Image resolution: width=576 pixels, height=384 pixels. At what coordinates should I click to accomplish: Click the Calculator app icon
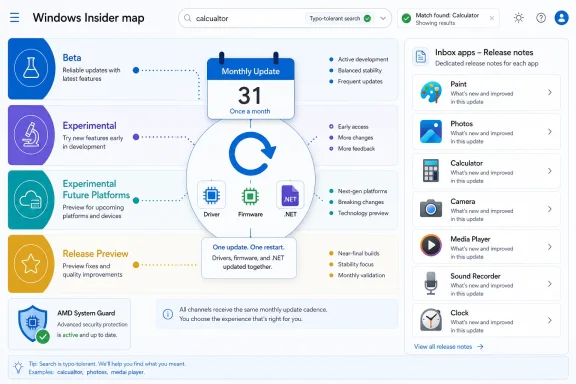click(431, 171)
